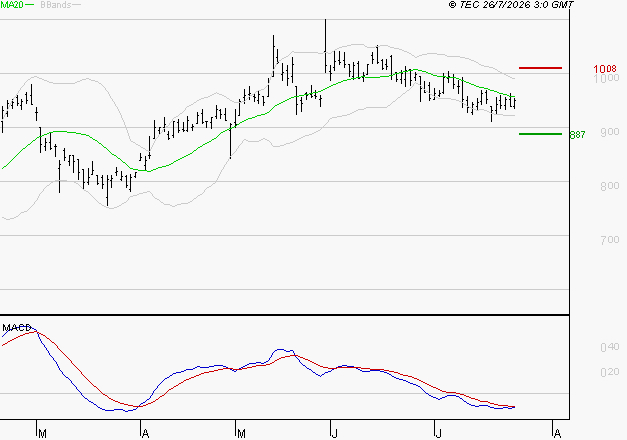Click the second M month marker
627x440 pixels.
pos(241,433)
